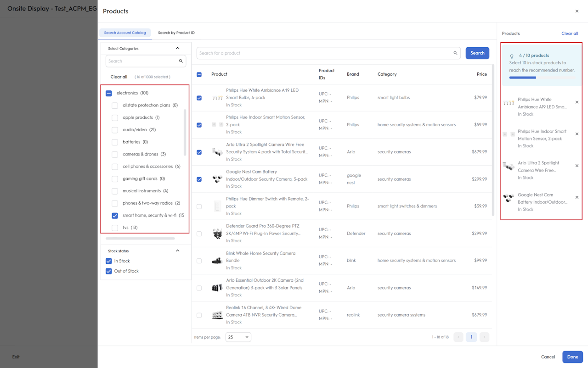588x368 pixels.
Task: Collapse the Stock status section
Action: point(178,251)
